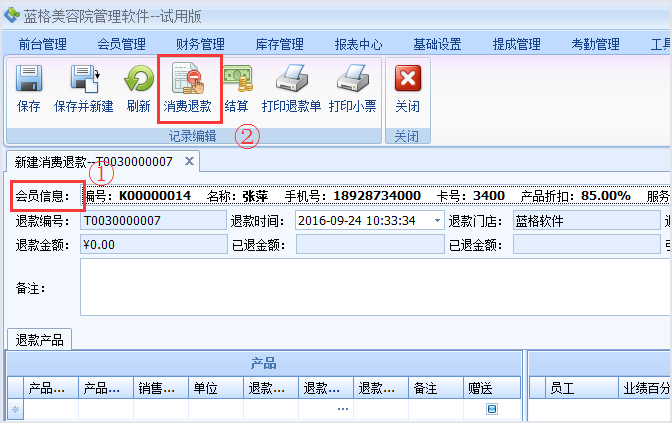Click the new-row asterisk row selector
The image size is (672, 423).
(15, 409)
